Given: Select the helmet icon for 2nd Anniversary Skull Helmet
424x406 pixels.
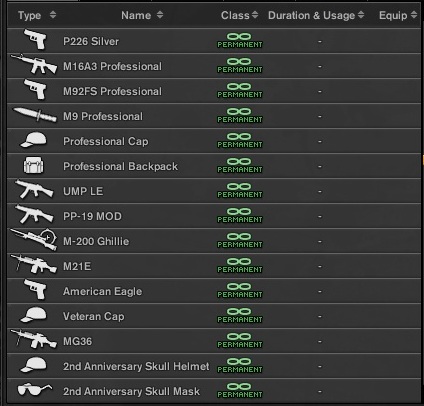Looking at the screenshot, I should pos(33,365).
